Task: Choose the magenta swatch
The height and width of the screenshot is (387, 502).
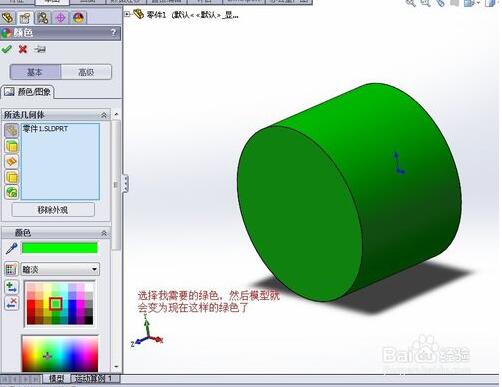Action: (x=81, y=304)
